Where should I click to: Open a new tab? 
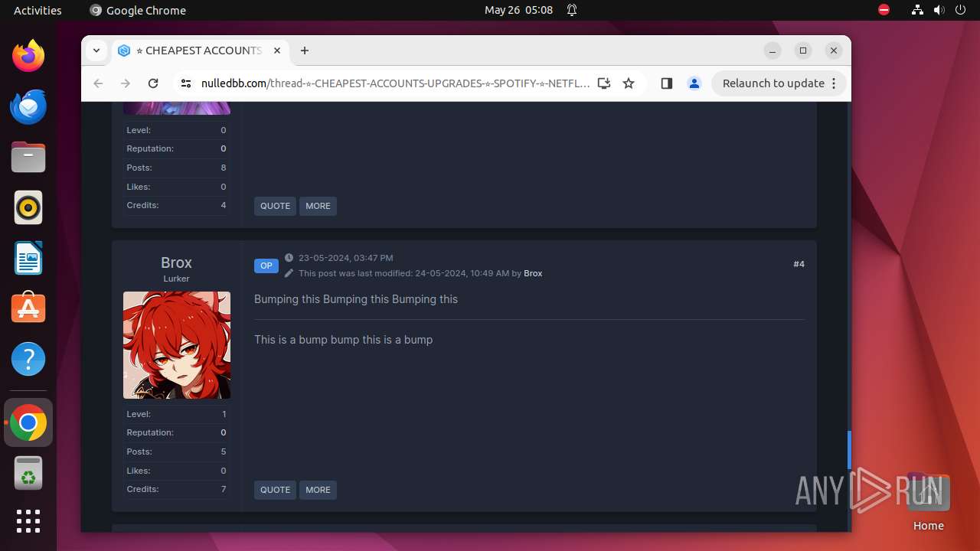pyautogui.click(x=305, y=51)
